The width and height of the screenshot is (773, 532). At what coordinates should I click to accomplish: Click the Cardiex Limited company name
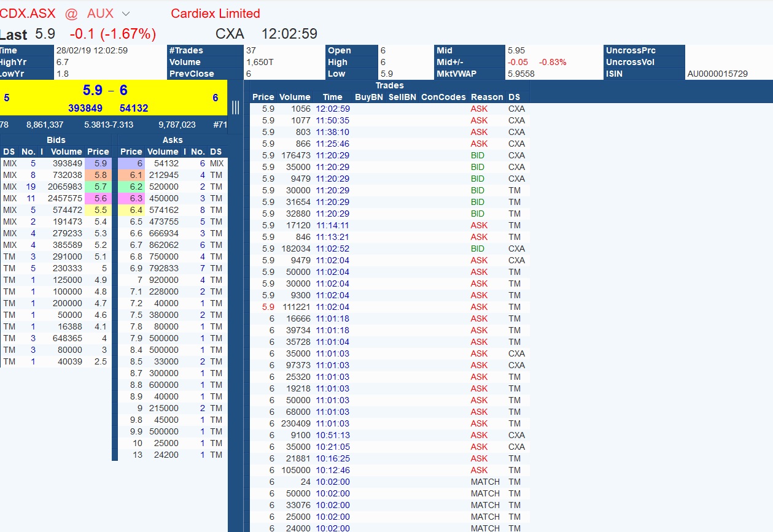pyautogui.click(x=216, y=13)
